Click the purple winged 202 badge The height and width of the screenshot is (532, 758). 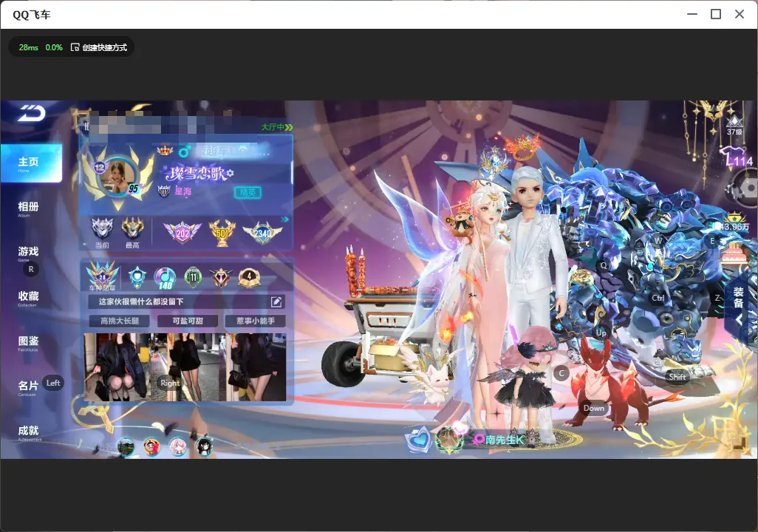[x=182, y=233]
